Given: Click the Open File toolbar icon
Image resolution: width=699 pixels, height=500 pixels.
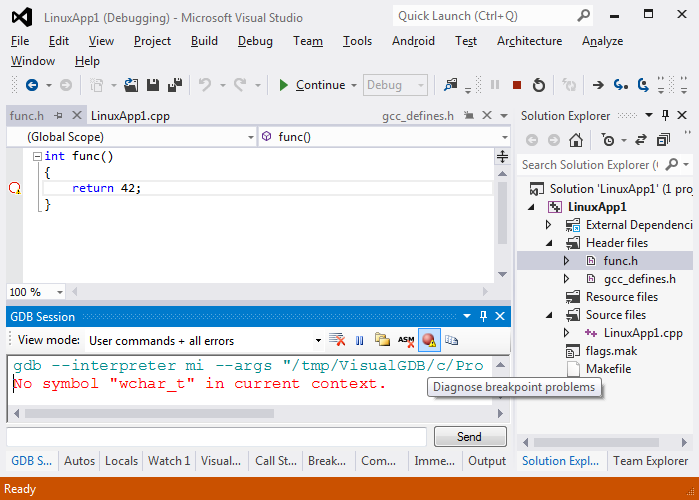Looking at the screenshot, I should (x=131, y=85).
